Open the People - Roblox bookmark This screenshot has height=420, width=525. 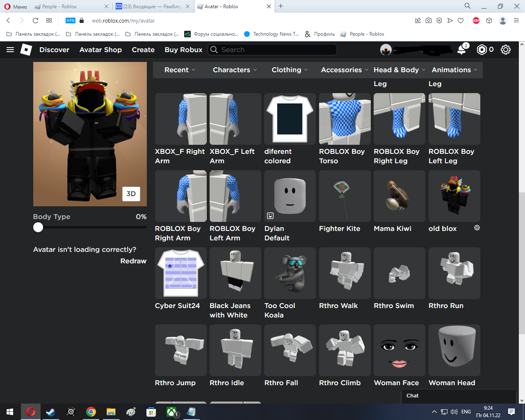coord(362,34)
